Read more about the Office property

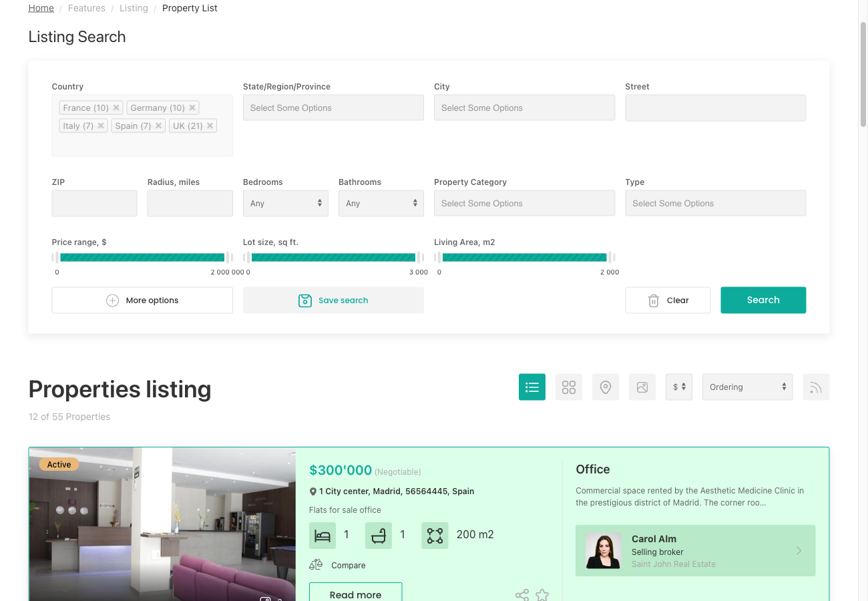355,594
